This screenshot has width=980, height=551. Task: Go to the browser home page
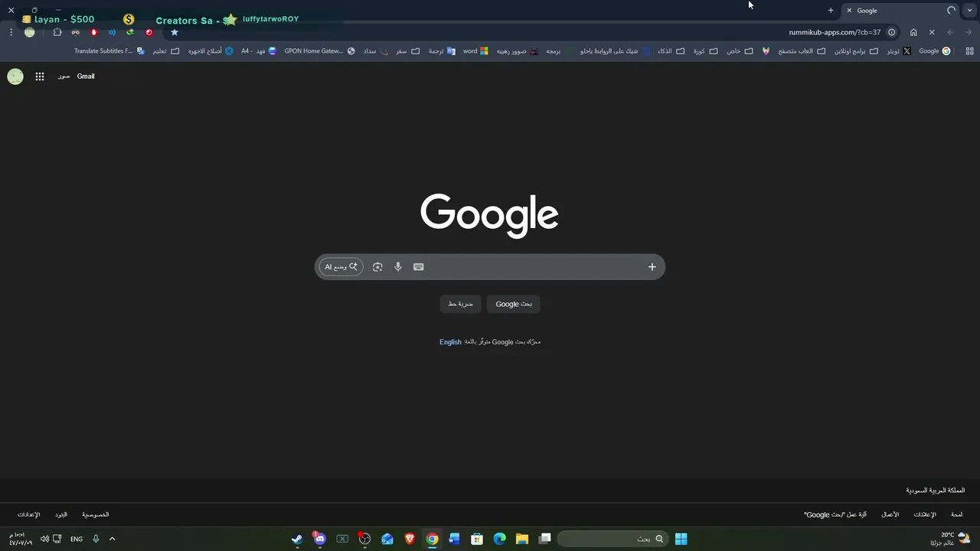pyautogui.click(x=913, y=32)
